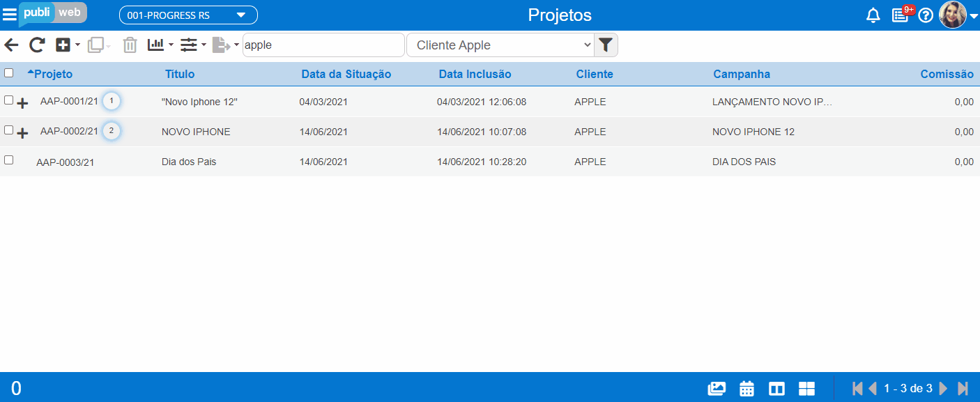Click the user profile avatar
The width and height of the screenshot is (980, 402).
(953, 15)
